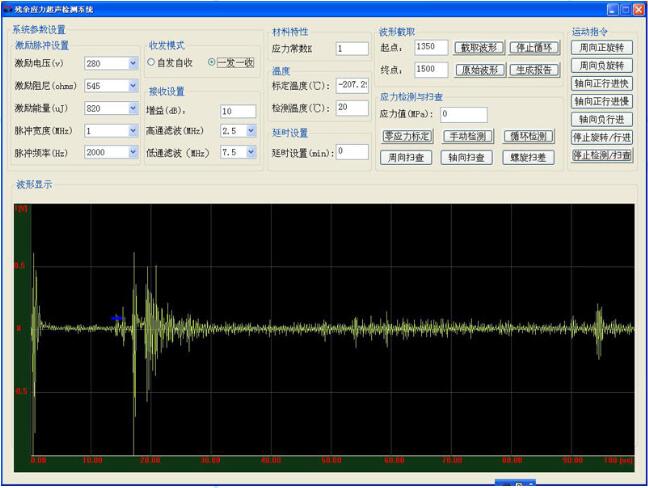Select the 一发一收 transmit-receive mode

pos(212,62)
